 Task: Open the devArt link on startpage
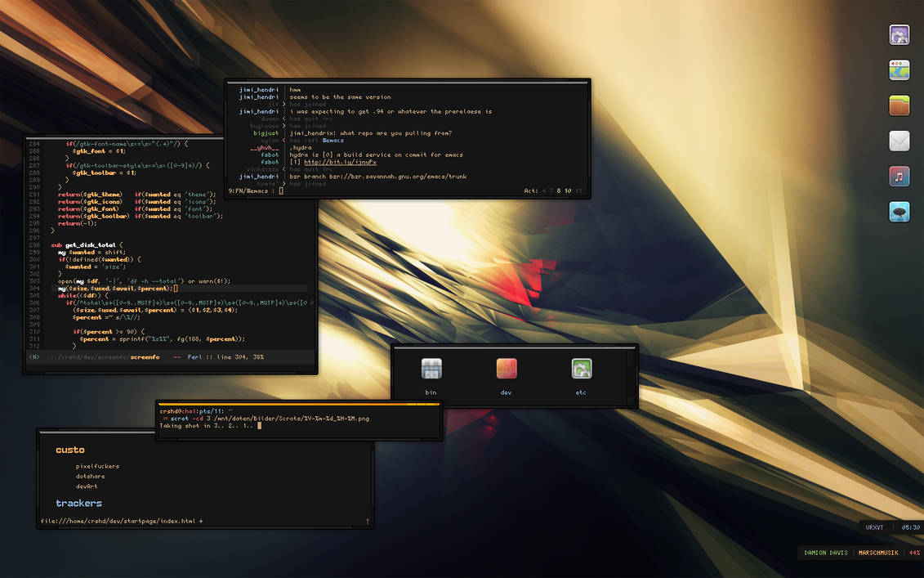click(87, 486)
